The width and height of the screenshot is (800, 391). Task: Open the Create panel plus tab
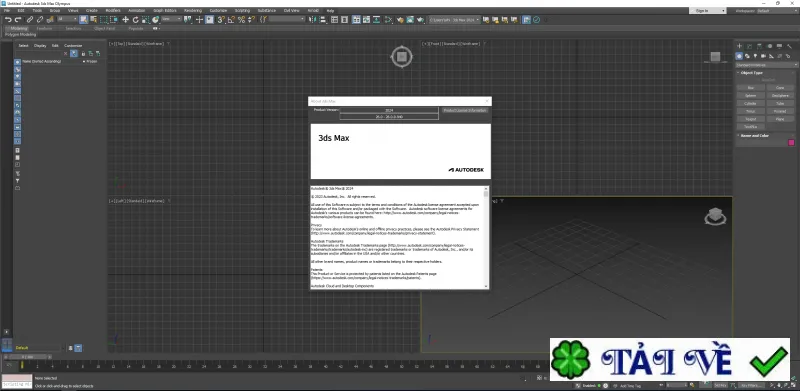(739, 46)
